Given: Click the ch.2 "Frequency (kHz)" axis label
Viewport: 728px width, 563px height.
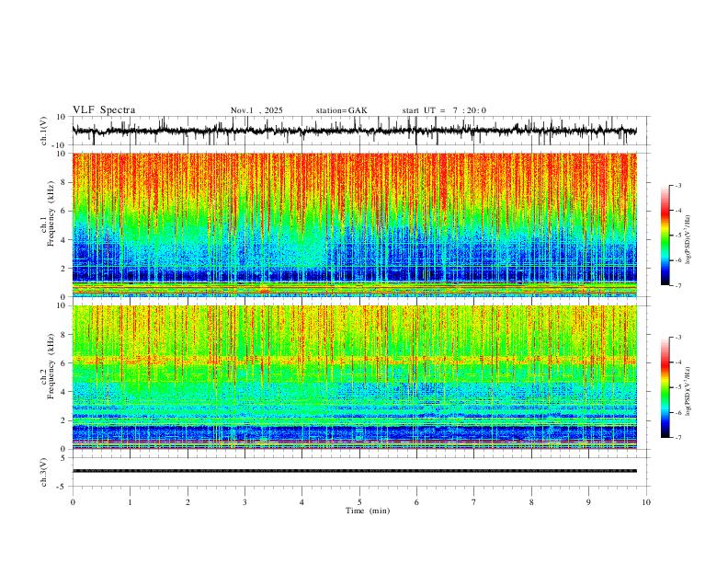Looking at the screenshot, I should pyautogui.click(x=51, y=366).
